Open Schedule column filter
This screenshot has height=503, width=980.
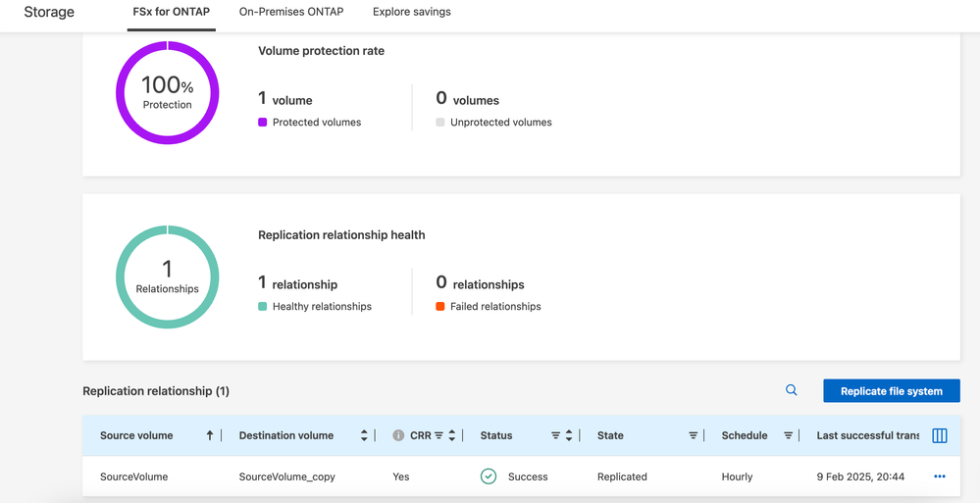tap(788, 435)
